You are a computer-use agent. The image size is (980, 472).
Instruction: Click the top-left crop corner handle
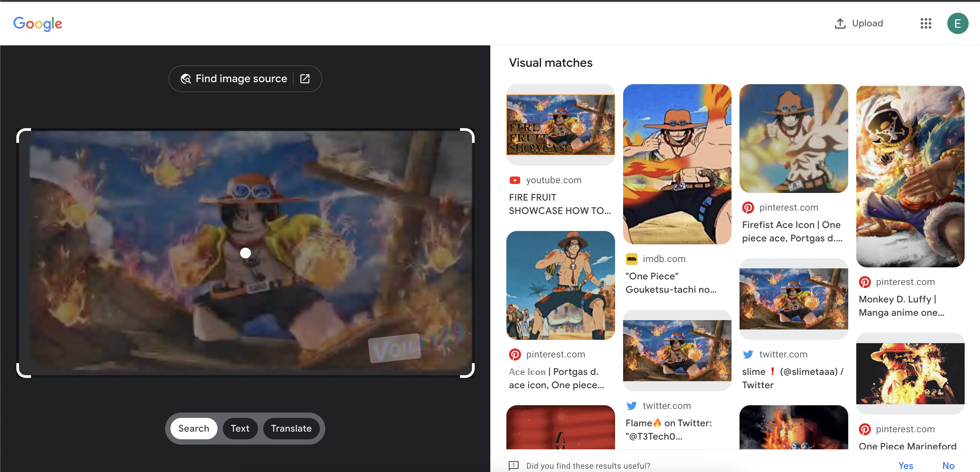point(23,136)
